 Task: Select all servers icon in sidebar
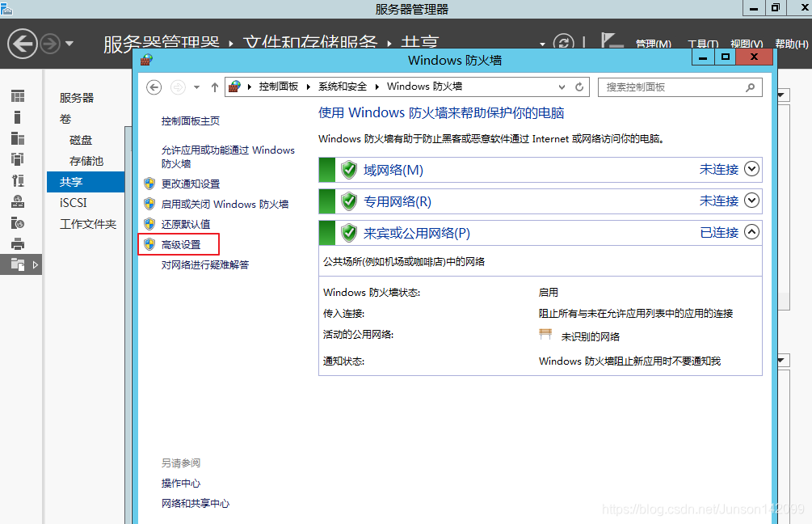click(x=18, y=138)
